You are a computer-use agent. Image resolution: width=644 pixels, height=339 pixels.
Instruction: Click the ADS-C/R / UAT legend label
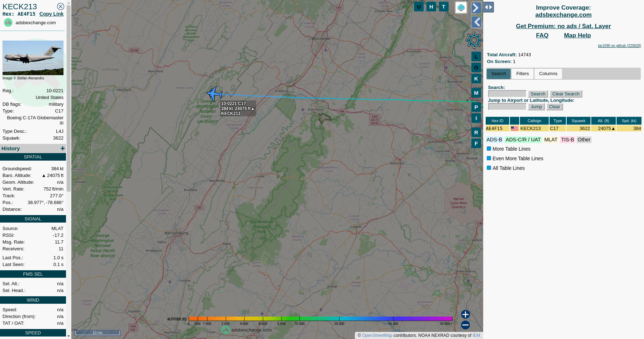click(523, 140)
